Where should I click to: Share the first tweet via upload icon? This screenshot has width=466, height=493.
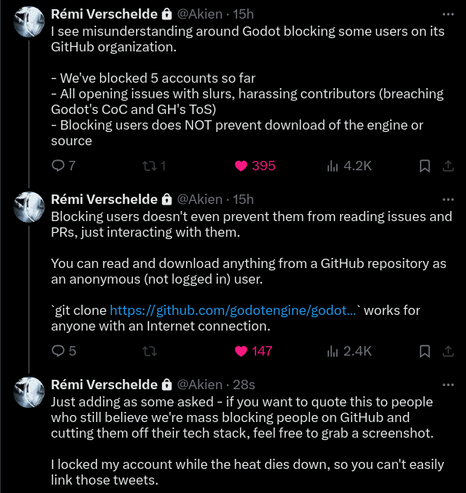tap(448, 166)
